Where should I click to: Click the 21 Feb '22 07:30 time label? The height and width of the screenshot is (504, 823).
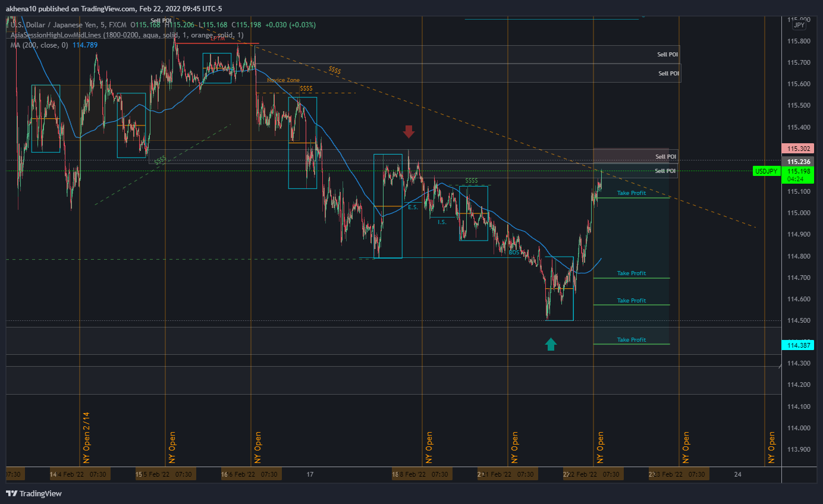pos(508,474)
